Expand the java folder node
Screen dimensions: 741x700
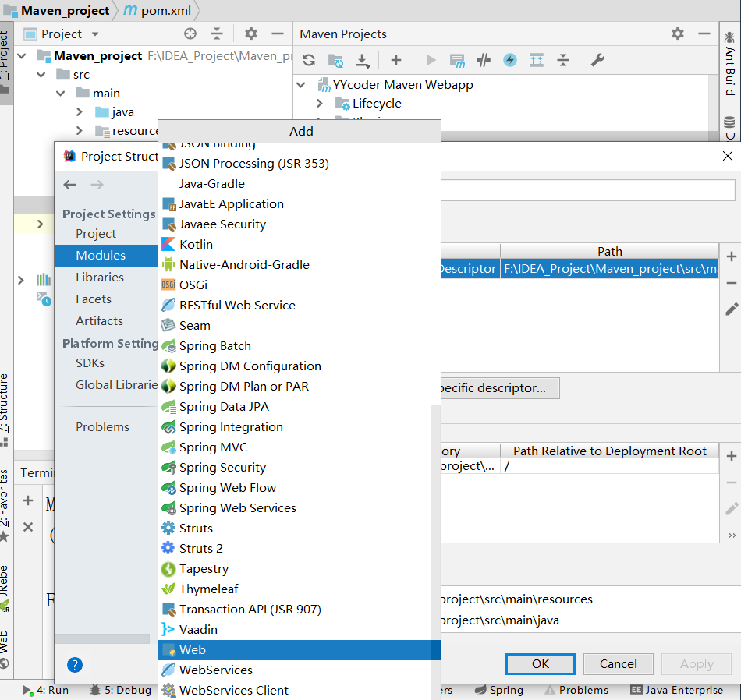(x=80, y=112)
